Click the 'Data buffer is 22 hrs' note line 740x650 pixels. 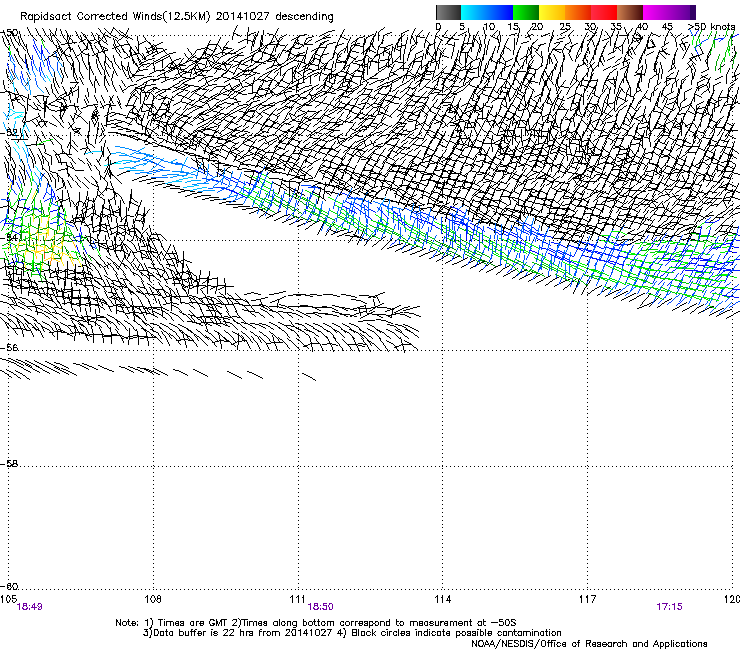point(352,633)
